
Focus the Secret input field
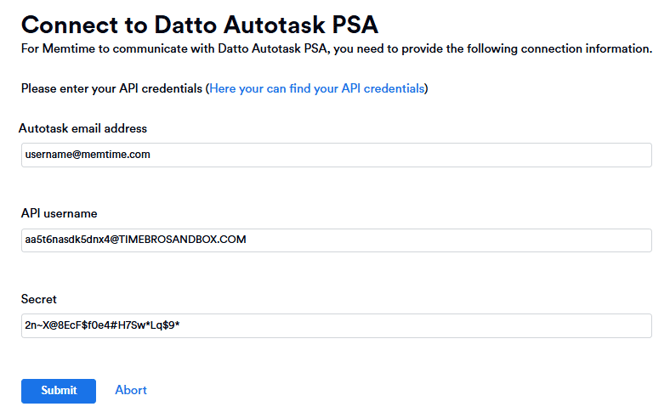pos(336,326)
